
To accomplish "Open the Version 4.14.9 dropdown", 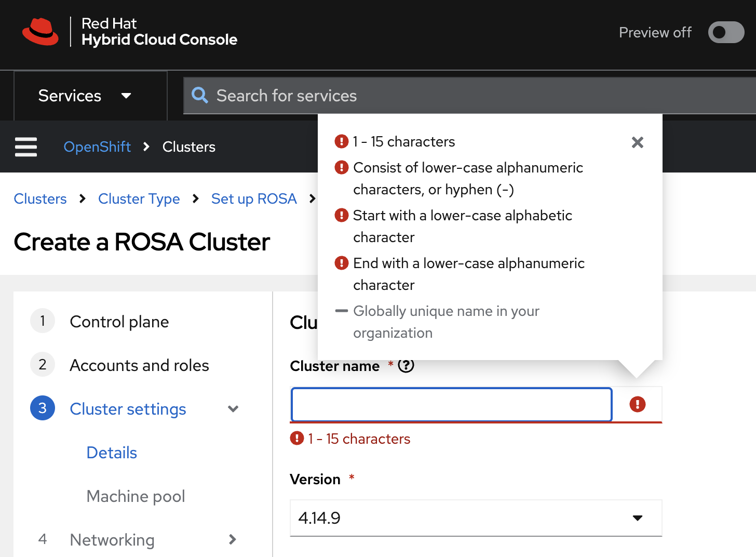I will (x=476, y=518).
